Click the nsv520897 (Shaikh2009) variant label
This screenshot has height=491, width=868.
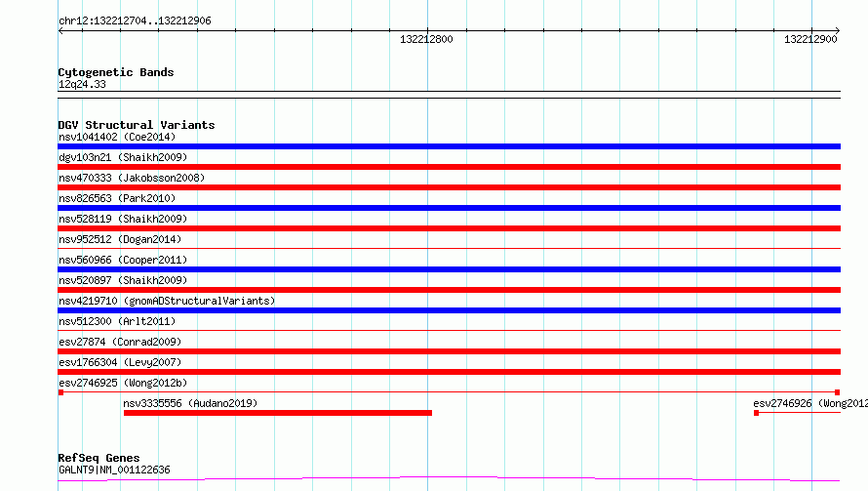(x=123, y=280)
